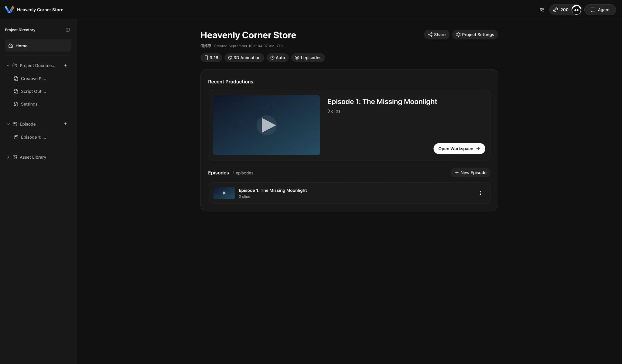
Task: Click the app logo in top-left corner
Action: [x=9, y=10]
